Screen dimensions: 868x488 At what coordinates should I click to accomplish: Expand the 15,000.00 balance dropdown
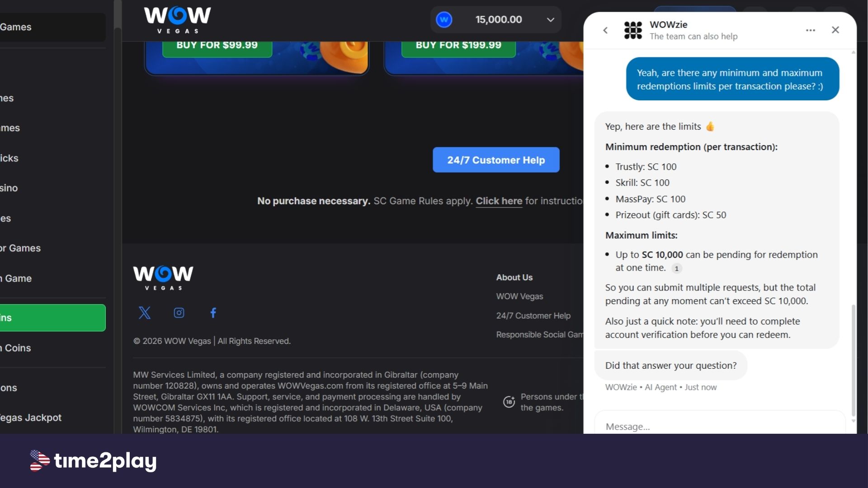click(550, 19)
